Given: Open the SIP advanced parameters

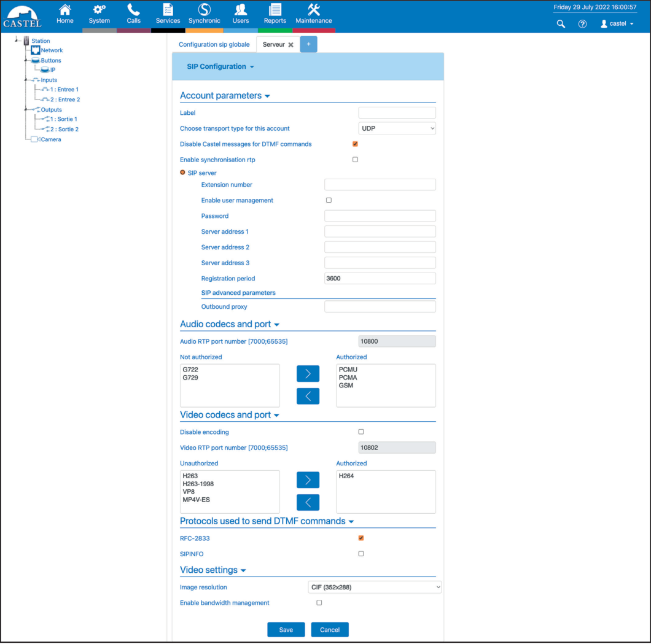Looking at the screenshot, I should [x=240, y=292].
